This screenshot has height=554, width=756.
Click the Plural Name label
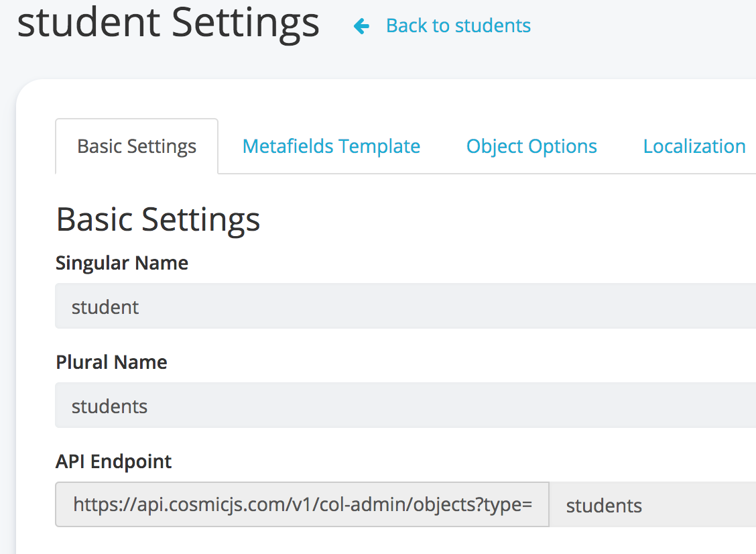coord(111,362)
